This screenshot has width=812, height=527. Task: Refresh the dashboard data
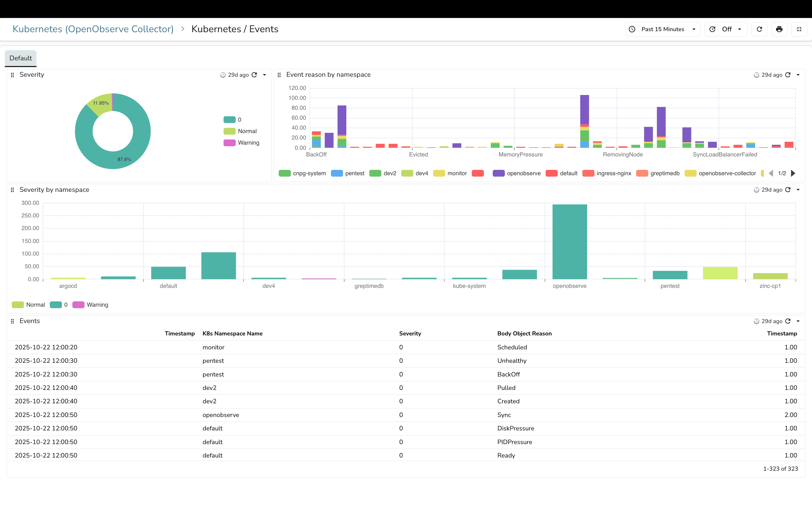[759, 29]
